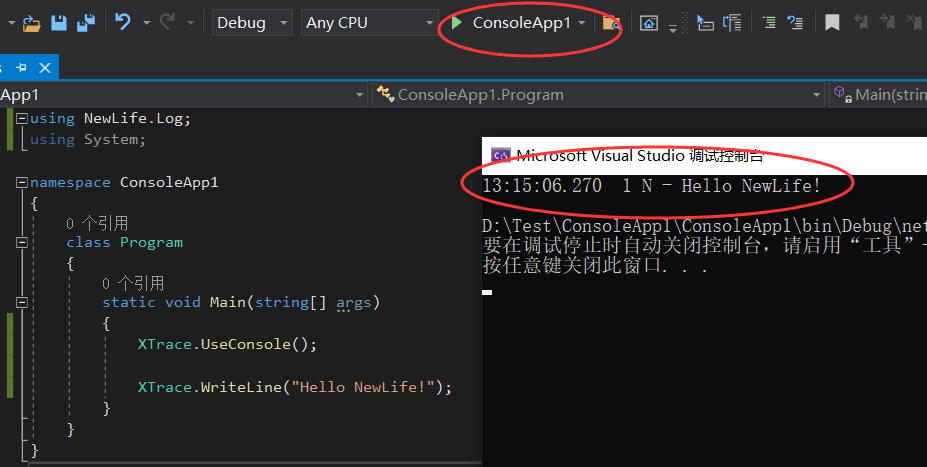This screenshot has width=927, height=467.
Task: Click the console output line 13:15:06.270 Hello NewLife!
Action: click(652, 186)
